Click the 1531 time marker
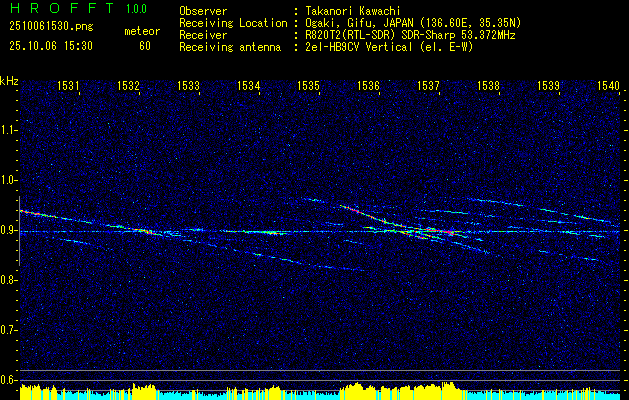629x400 pixels. (x=68, y=85)
